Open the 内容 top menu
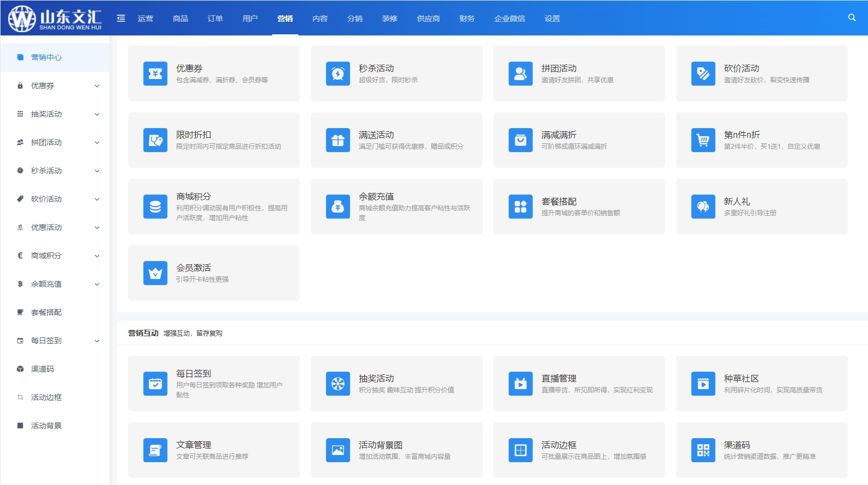Viewport: 868px width, 485px height. click(x=320, y=19)
